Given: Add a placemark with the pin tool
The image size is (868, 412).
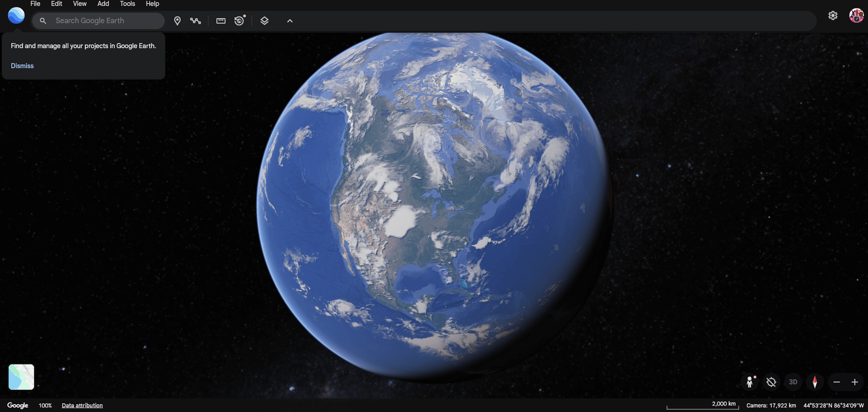Looking at the screenshot, I should tap(177, 21).
